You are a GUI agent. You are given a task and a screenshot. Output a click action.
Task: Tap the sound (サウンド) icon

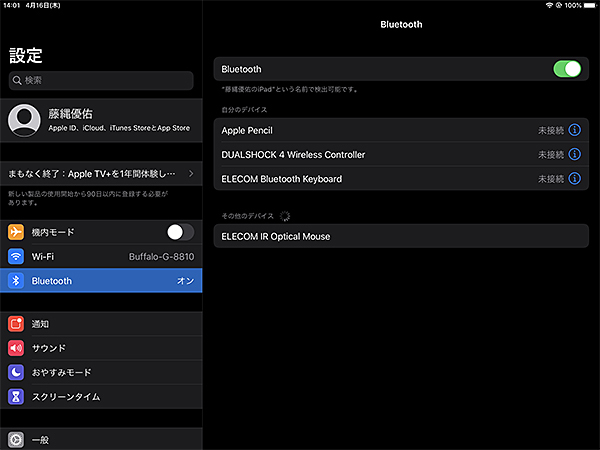tap(16, 348)
